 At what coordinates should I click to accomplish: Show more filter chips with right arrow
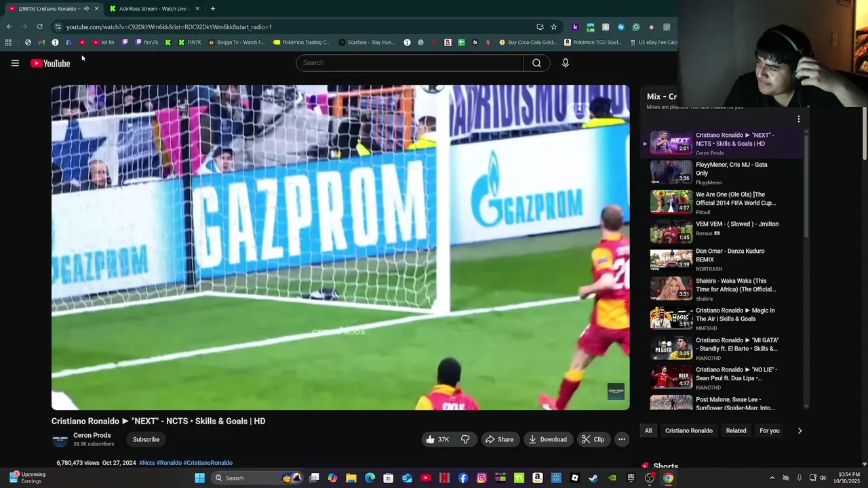[x=800, y=430]
